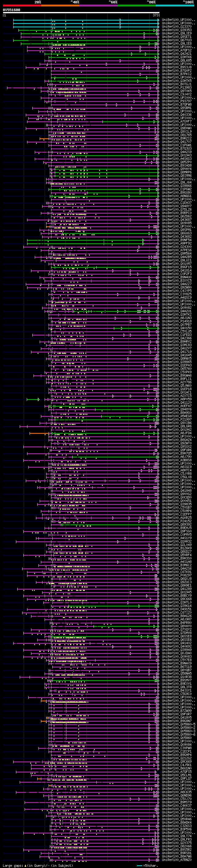Click the UniRef100_Q4A2U1 label
The height and width of the screenshot is (868, 197).
[x=177, y=311]
